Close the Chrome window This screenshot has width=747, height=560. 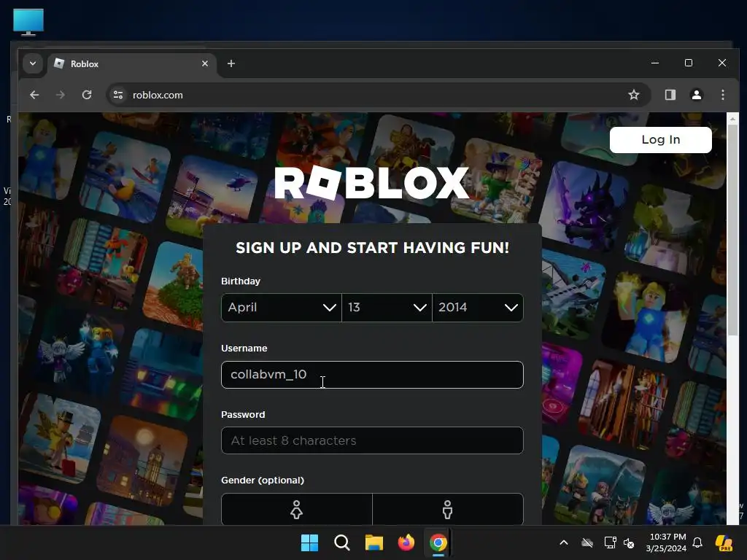click(x=722, y=63)
